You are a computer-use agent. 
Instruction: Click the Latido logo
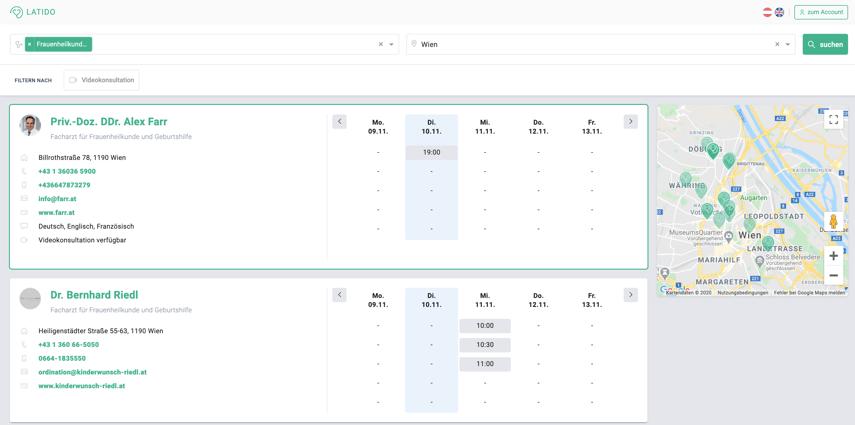[x=33, y=12]
